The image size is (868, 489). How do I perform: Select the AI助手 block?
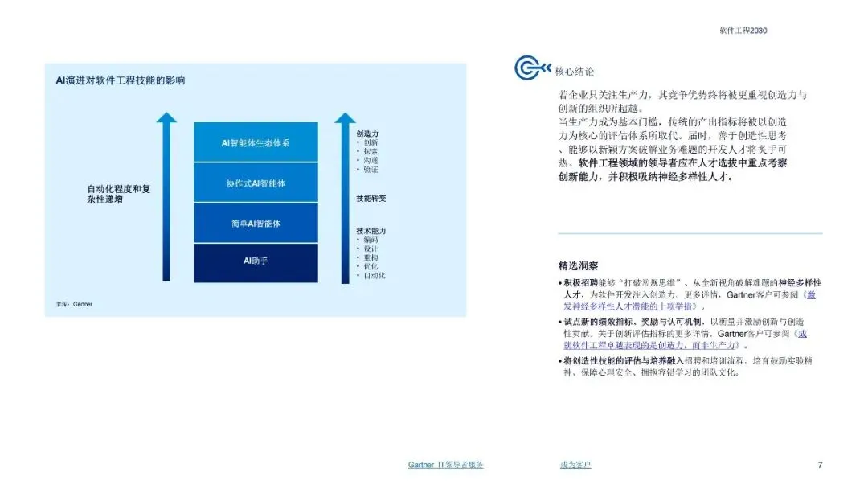point(256,263)
